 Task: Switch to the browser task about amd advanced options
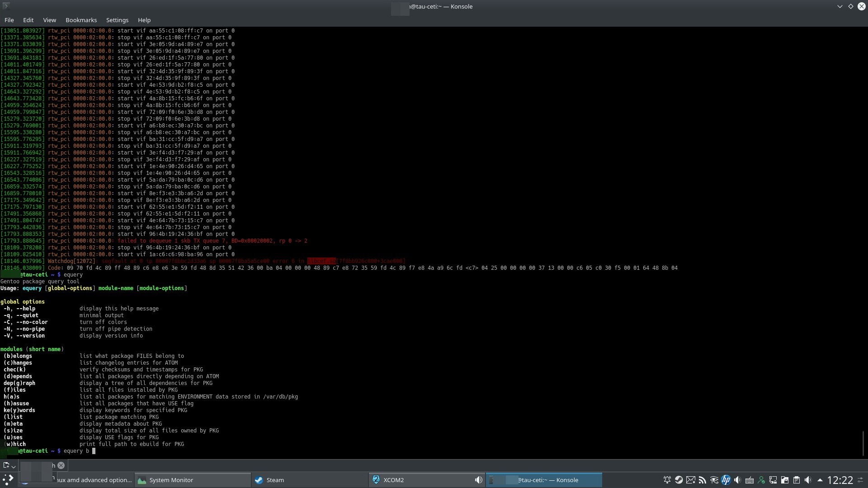[x=76, y=480]
